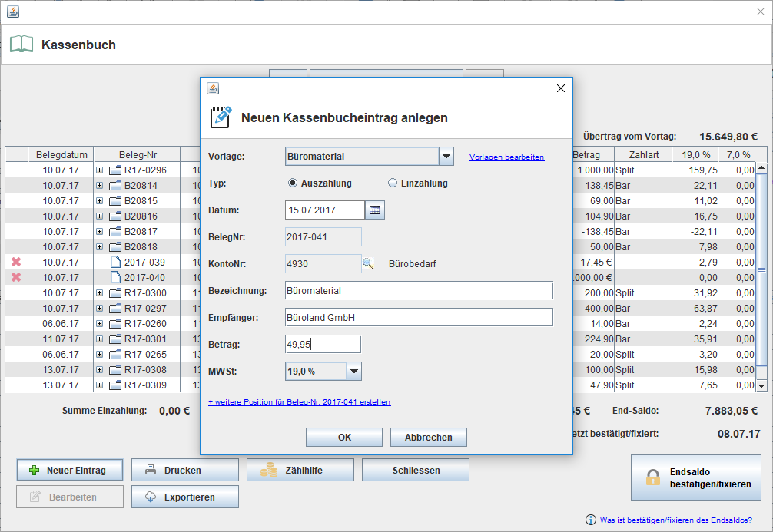This screenshot has height=532, width=773.
Task: Click into the Betrag input field
Action: point(323,344)
